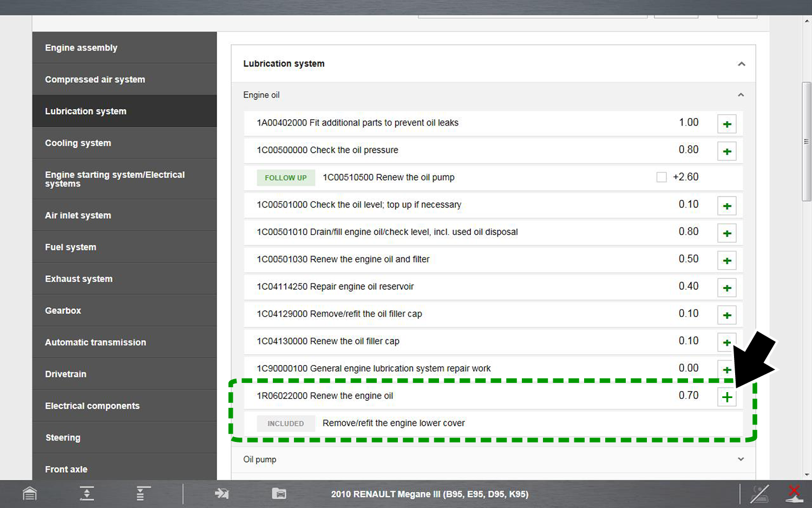Click the collapse-all sections icon in bottom bar
This screenshot has width=812, height=508.
(87, 493)
